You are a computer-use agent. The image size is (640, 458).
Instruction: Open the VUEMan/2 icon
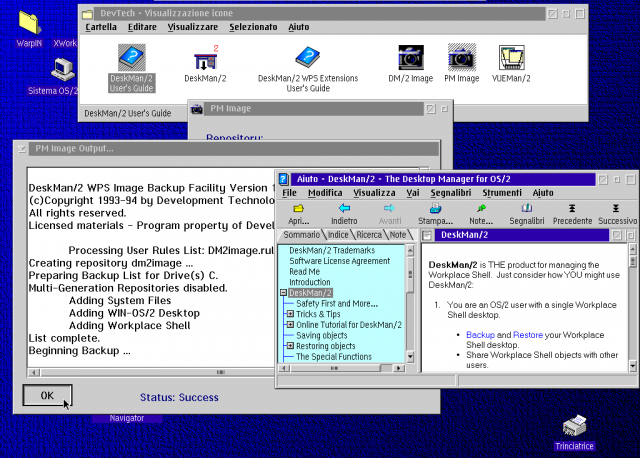coord(511,58)
